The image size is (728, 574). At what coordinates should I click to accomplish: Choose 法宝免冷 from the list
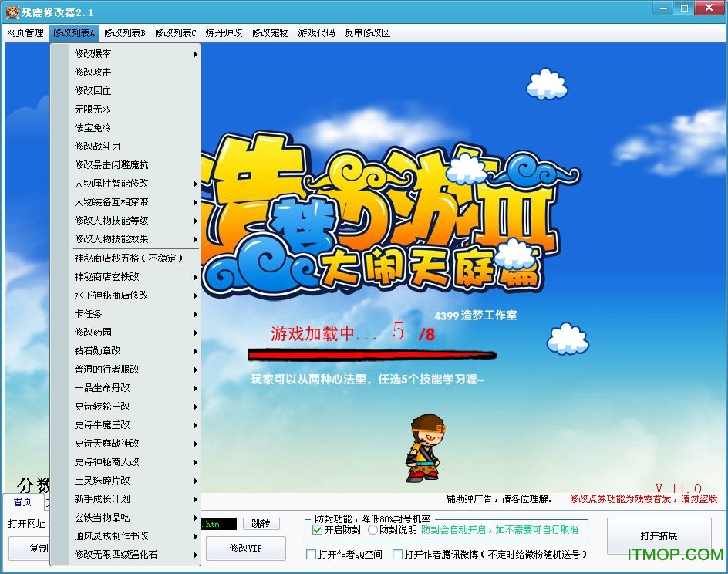click(126, 128)
